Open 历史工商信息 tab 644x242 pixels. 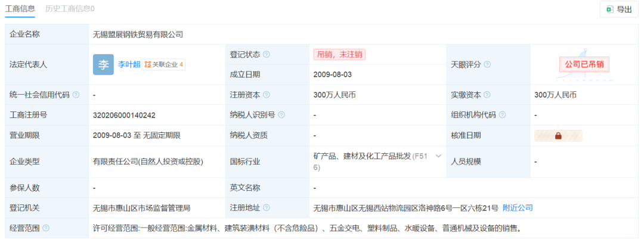70,8
